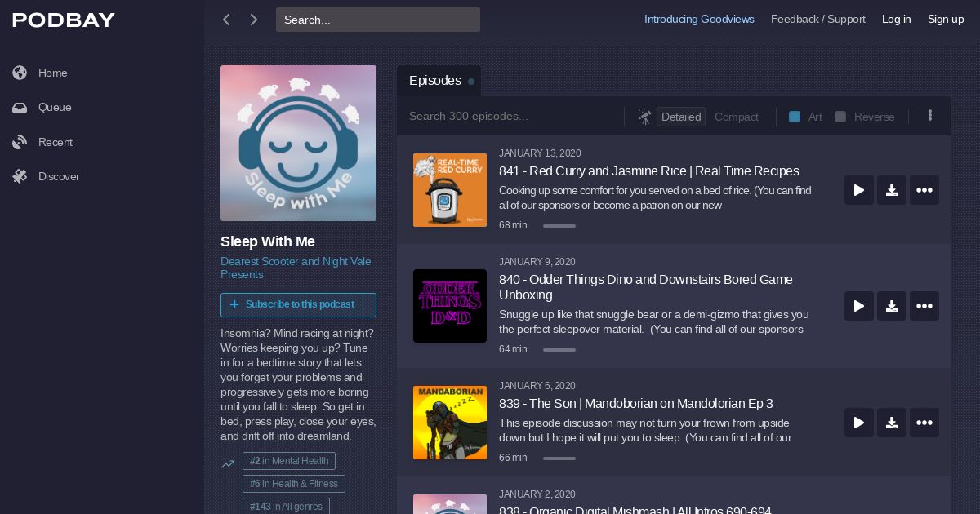The image size is (980, 514).
Task: Play episode 840 Odder Things
Action: (x=859, y=306)
